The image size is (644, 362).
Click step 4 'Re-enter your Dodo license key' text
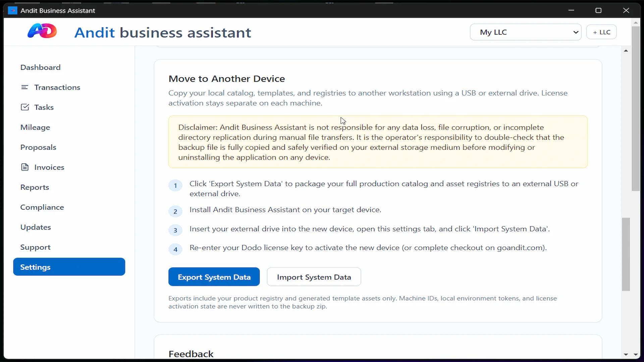(368, 248)
